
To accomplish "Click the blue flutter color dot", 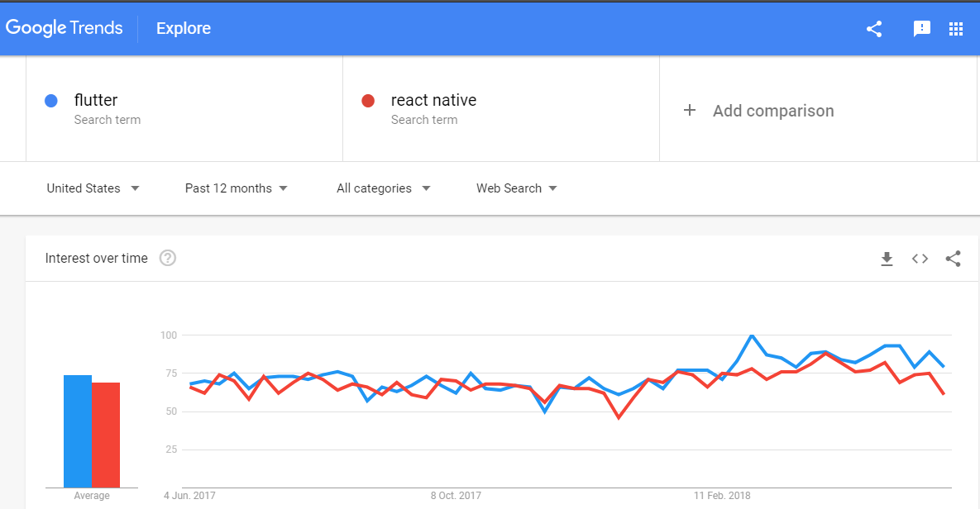I will tap(51, 101).
